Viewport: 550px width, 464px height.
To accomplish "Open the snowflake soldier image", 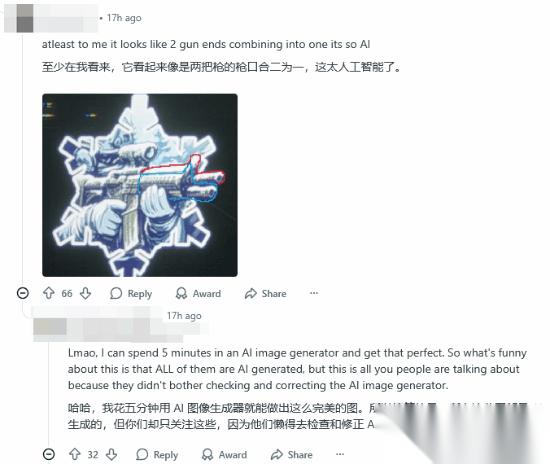I will (x=140, y=185).
